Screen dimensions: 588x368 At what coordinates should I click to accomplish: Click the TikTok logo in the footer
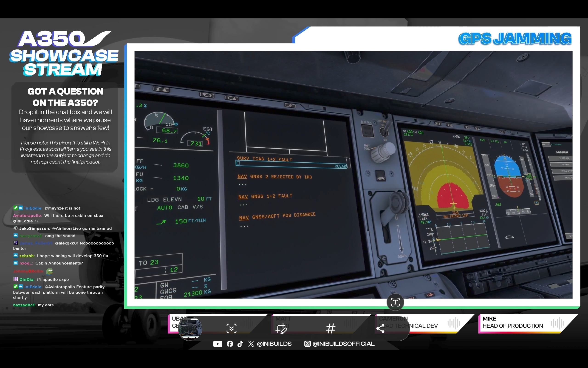[240, 344]
